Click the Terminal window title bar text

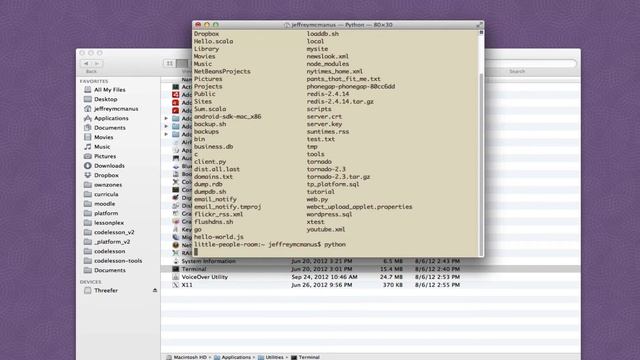342,25
